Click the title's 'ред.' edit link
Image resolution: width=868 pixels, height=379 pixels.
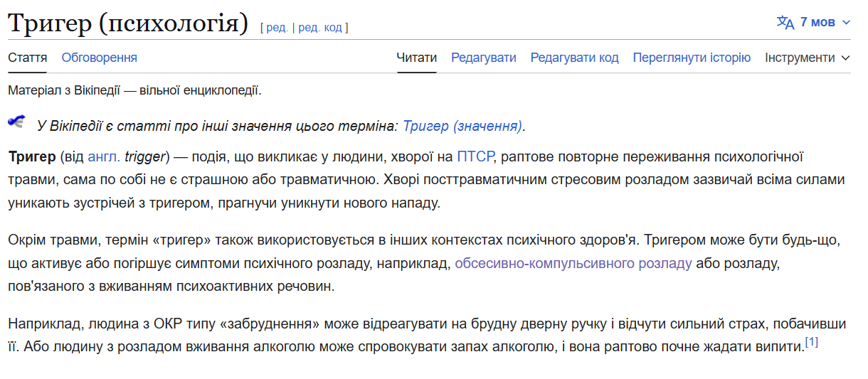click(x=277, y=28)
